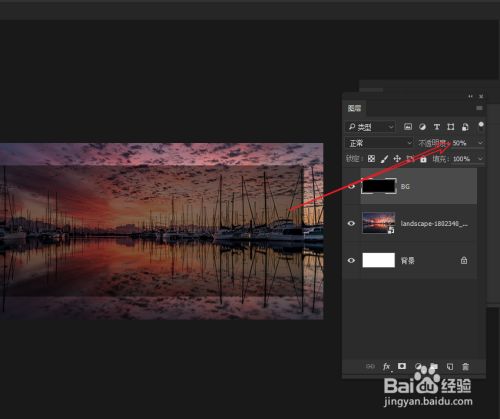
Task: Filter for shape layers
Action: point(451,127)
